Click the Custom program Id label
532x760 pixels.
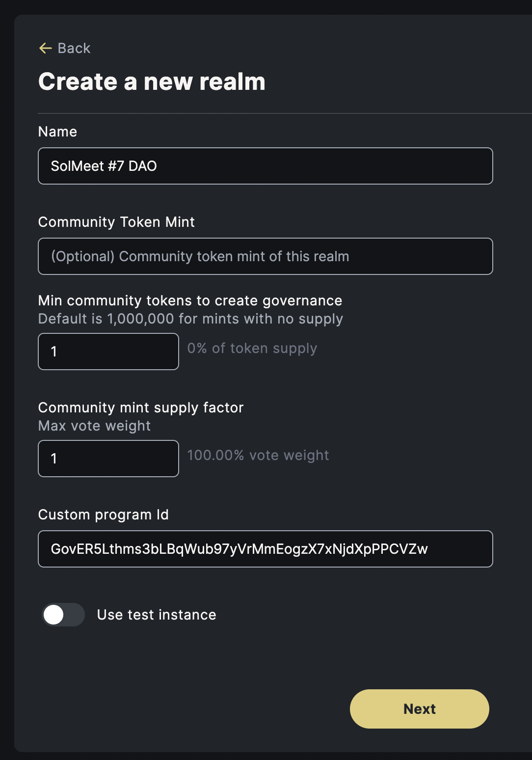coord(103,515)
